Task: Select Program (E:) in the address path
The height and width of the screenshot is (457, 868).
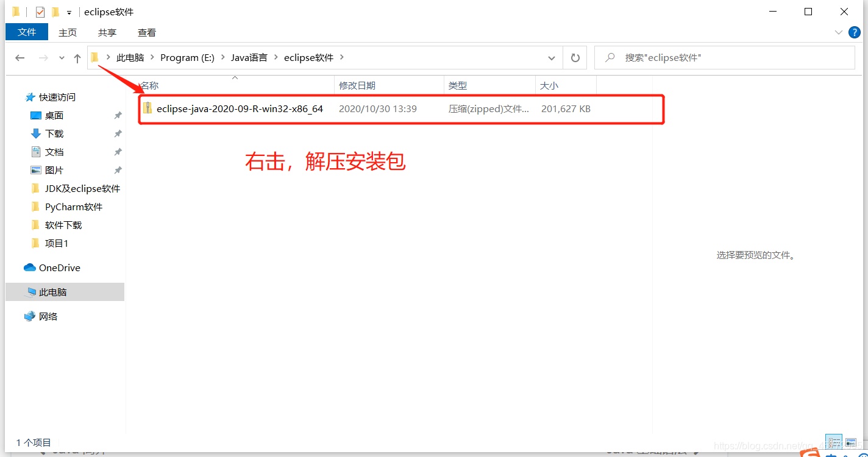Action: coord(187,58)
